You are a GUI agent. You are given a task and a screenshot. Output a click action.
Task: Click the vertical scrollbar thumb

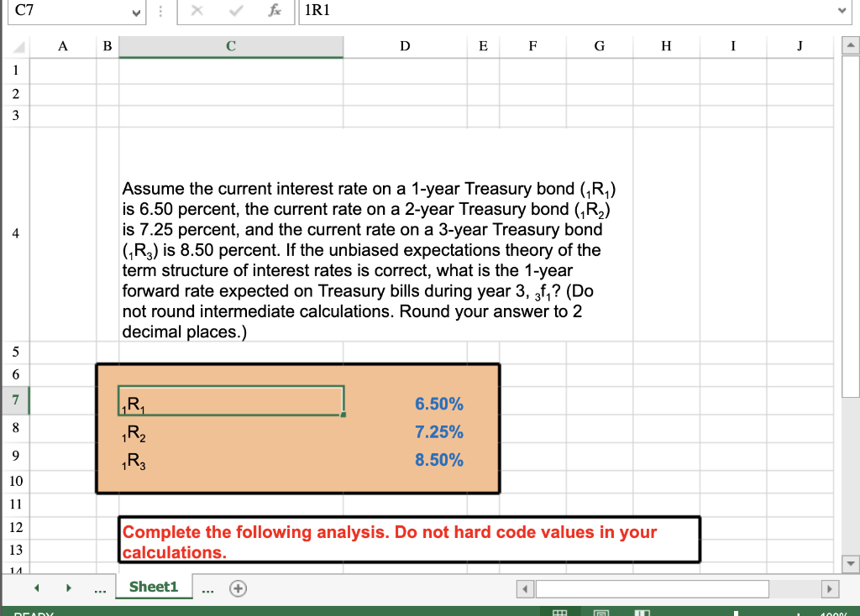pos(850,226)
